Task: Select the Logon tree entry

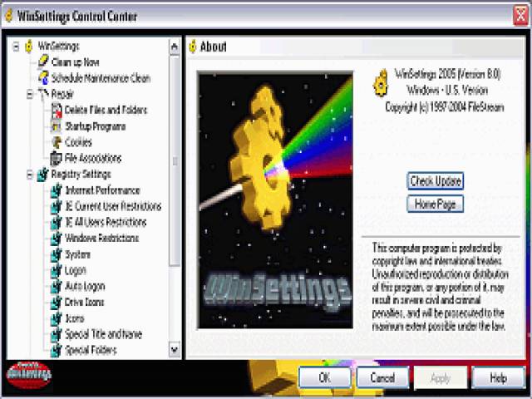Action: click(76, 270)
